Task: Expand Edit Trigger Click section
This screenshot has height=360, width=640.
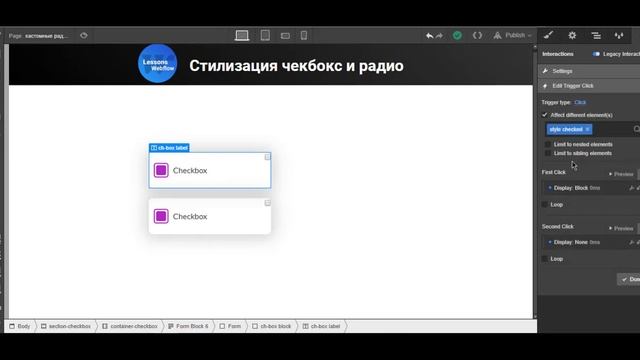Action: pyautogui.click(x=589, y=86)
